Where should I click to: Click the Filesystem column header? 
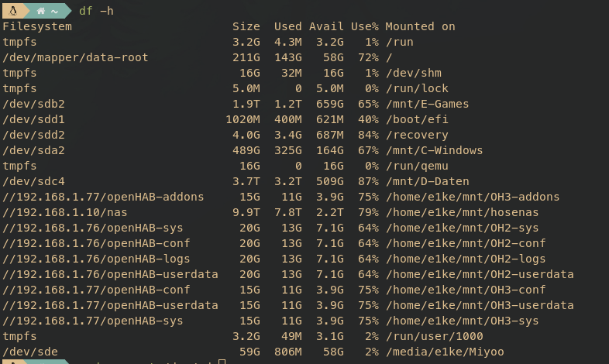coord(37,26)
